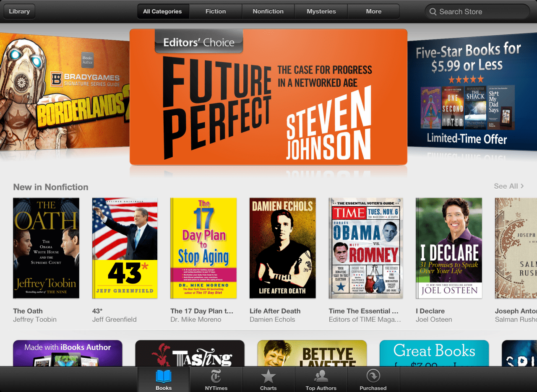Open the TIME Obama vs. Romney cover
The height and width of the screenshot is (392, 537).
click(x=366, y=248)
